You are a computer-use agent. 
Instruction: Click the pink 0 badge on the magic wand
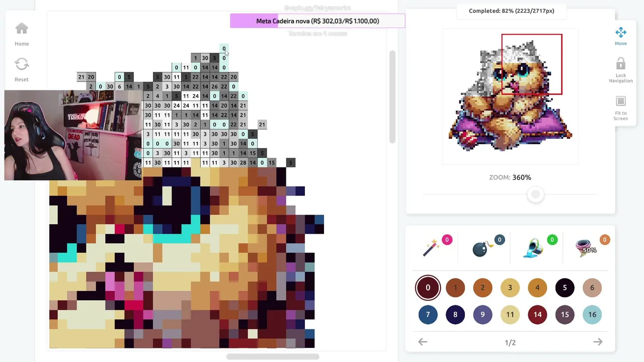tap(447, 240)
